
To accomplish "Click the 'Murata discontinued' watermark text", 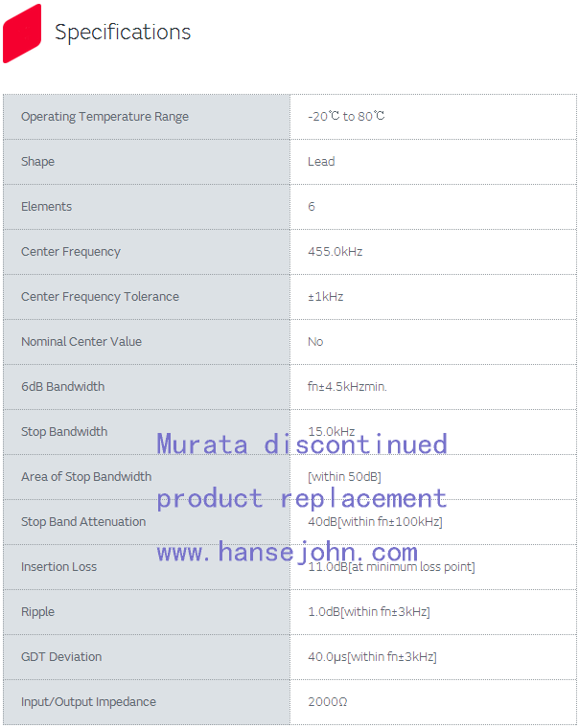I will coord(302,444).
